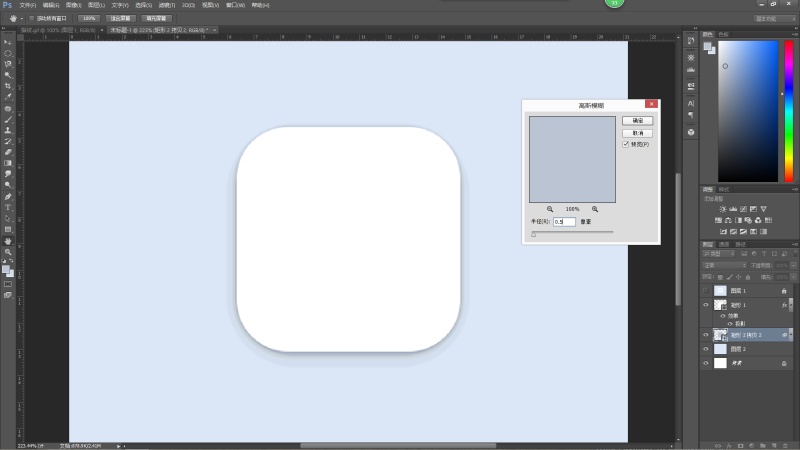Hide layer 矩形 2 拷贝 2 eye icon

tap(706, 335)
